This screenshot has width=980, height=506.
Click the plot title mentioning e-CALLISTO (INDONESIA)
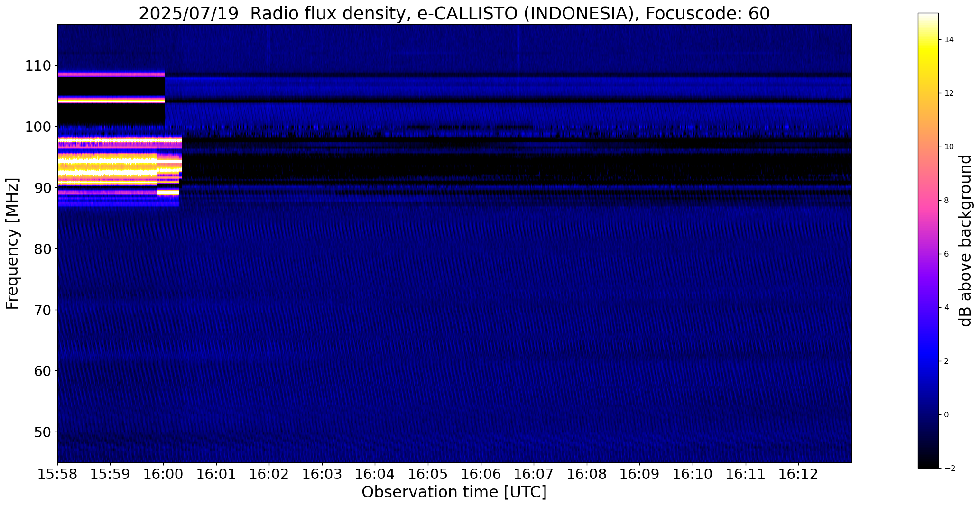(454, 13)
